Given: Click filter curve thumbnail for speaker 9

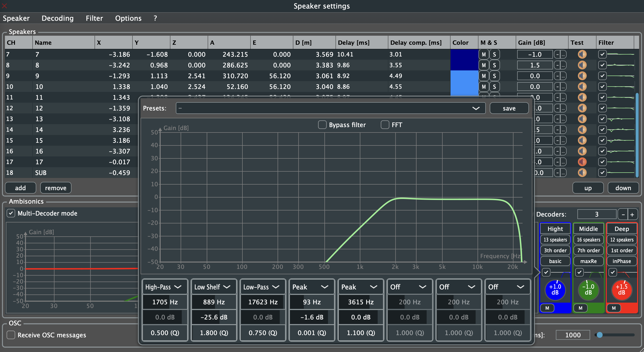Looking at the screenshot, I should (x=620, y=76).
